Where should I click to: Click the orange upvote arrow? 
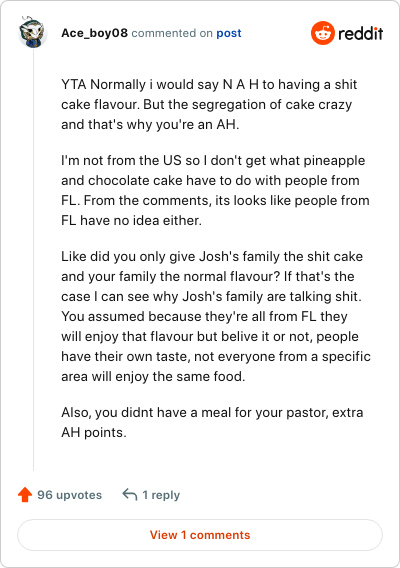[25, 494]
